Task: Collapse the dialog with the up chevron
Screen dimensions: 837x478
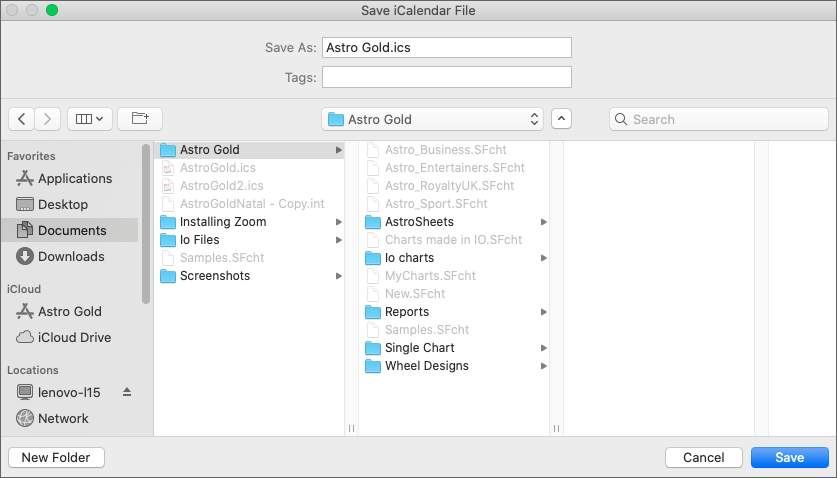Action: [561, 119]
